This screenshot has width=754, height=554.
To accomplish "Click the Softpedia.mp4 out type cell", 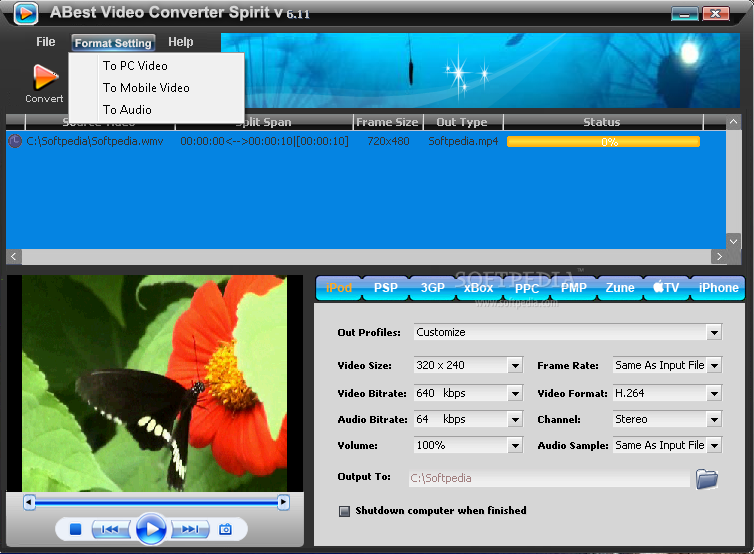I will 463,141.
